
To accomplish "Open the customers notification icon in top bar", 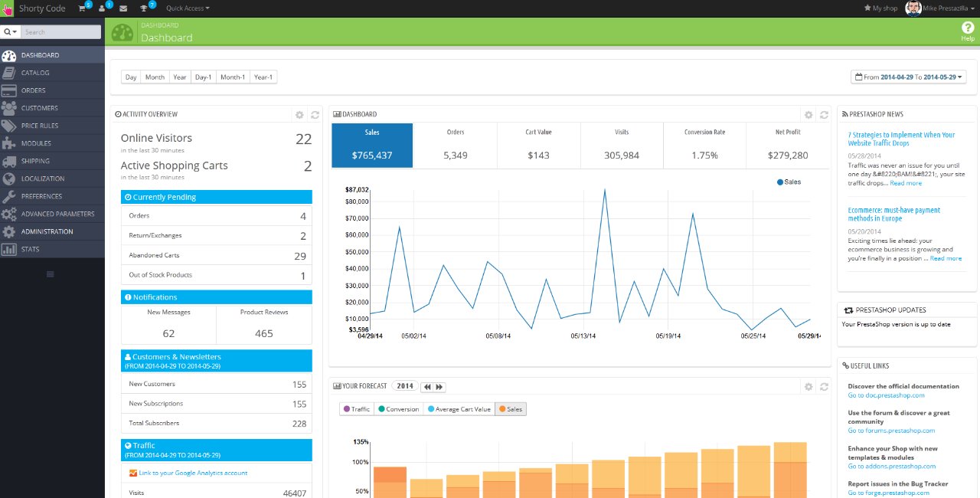I will (x=103, y=8).
